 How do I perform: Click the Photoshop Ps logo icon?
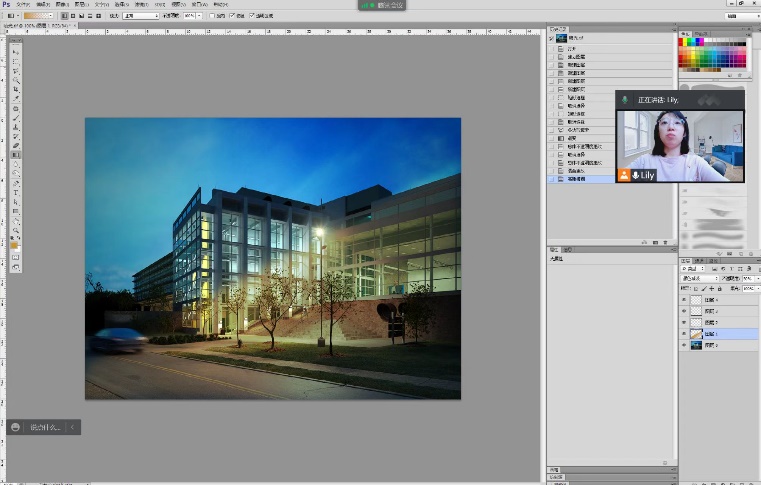pos(7,5)
